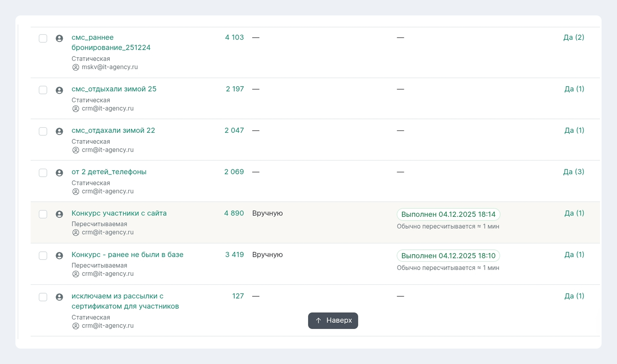This screenshot has width=617, height=364.
Task: Click author icon under Конкурс - ранее не были
Action: 76,274
